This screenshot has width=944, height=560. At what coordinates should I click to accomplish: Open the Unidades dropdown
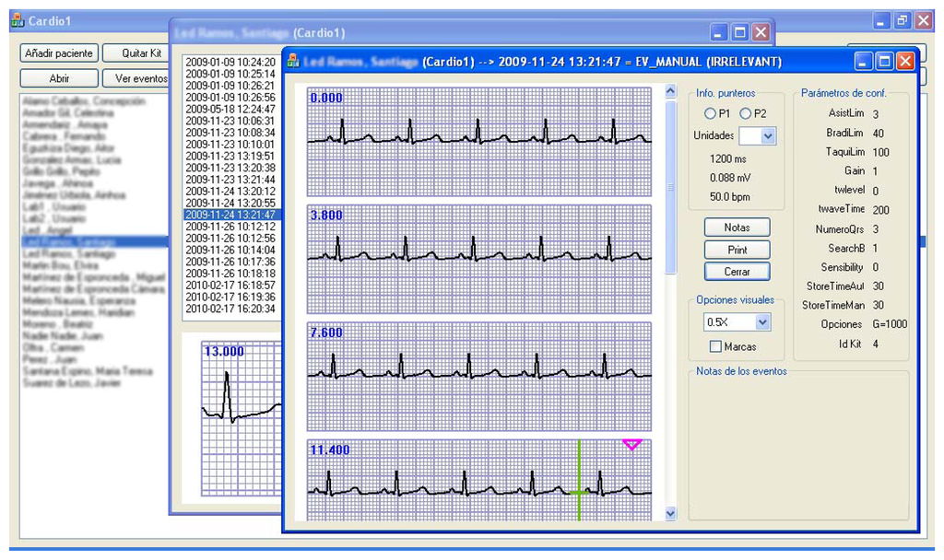click(768, 135)
